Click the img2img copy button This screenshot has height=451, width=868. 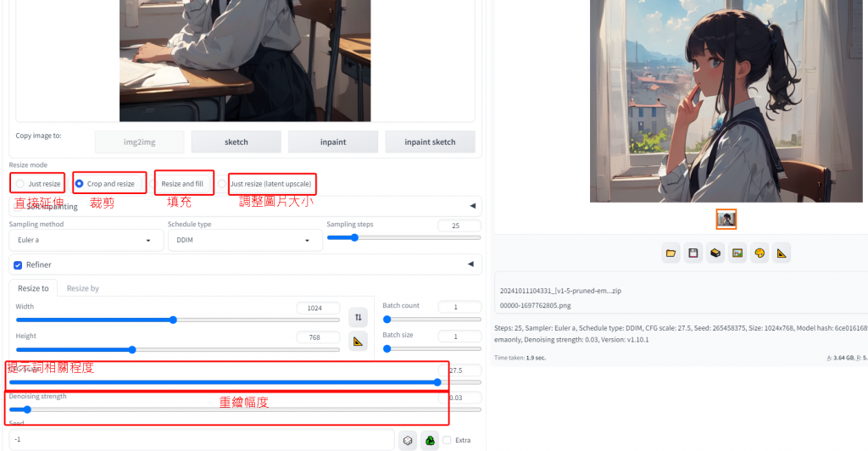tap(140, 142)
